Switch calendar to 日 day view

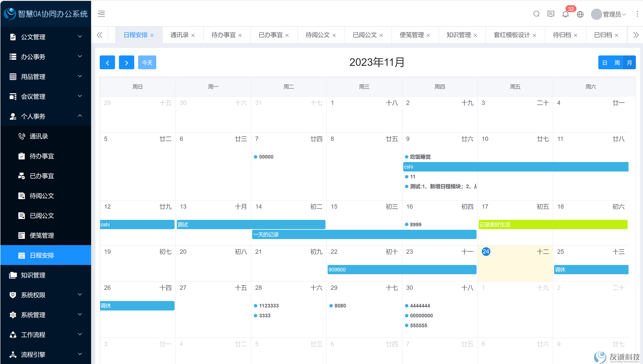click(x=605, y=63)
